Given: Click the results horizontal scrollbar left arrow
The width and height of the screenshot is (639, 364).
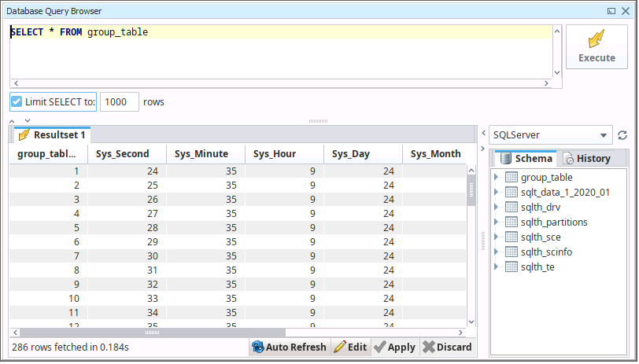Looking at the screenshot, I should click(x=16, y=333).
